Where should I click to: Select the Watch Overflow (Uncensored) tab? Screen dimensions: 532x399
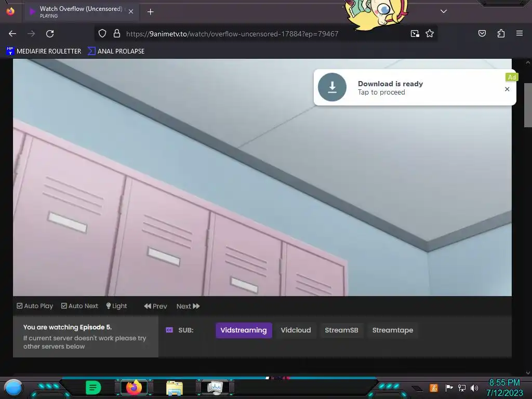82,11
